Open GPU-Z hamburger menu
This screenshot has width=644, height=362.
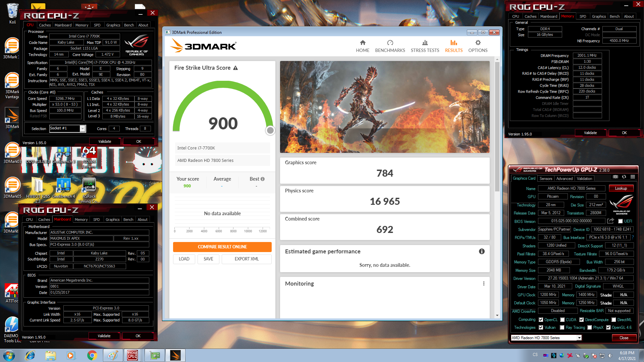pos(633,177)
